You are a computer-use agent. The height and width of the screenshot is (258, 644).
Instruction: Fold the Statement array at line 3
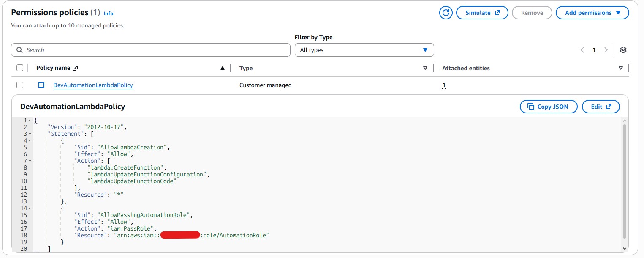pyautogui.click(x=30, y=134)
